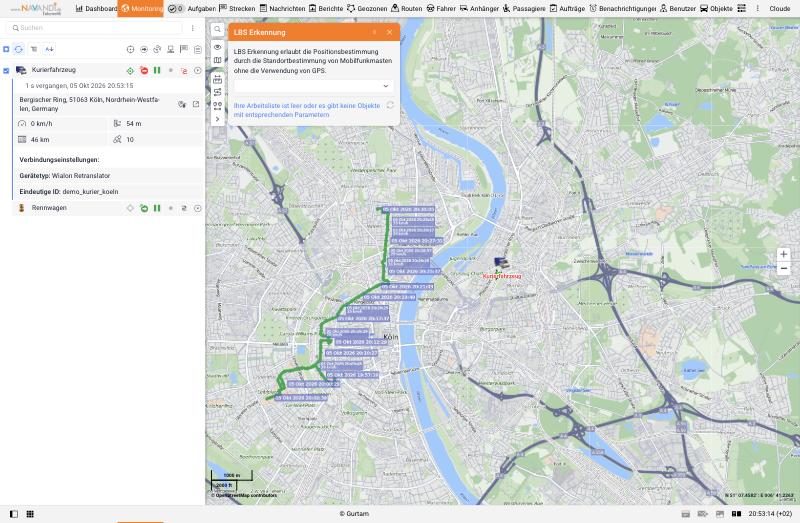
Task: Open the Aufgaben counter menu item
Action: tap(191, 9)
